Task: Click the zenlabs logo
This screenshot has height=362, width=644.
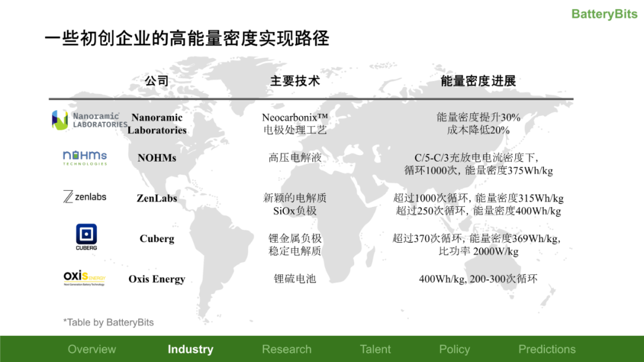Action: point(85,197)
